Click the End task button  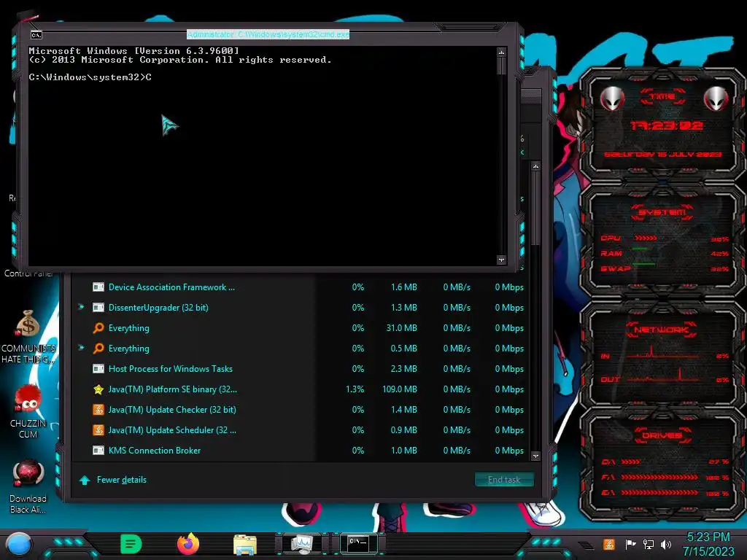[x=504, y=480]
